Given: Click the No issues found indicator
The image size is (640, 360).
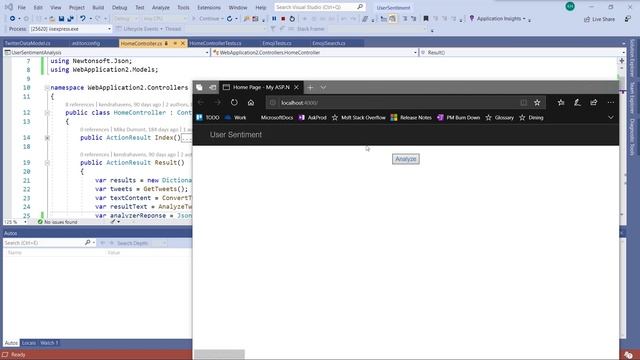Looking at the screenshot, I should pos(57,222).
